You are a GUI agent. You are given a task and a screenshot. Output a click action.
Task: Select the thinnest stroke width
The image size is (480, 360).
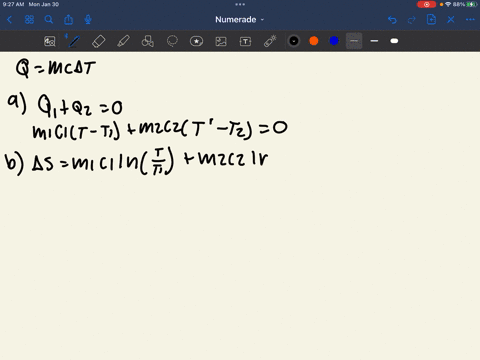354,41
